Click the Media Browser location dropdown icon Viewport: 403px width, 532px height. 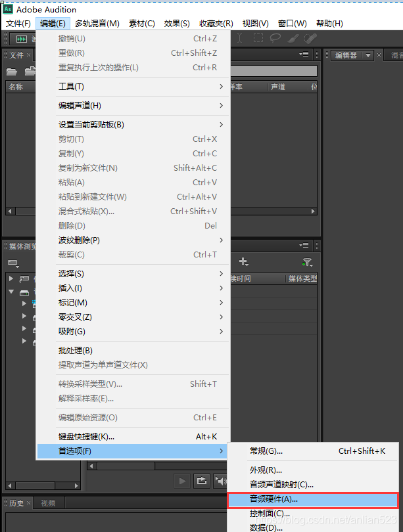click(x=13, y=263)
